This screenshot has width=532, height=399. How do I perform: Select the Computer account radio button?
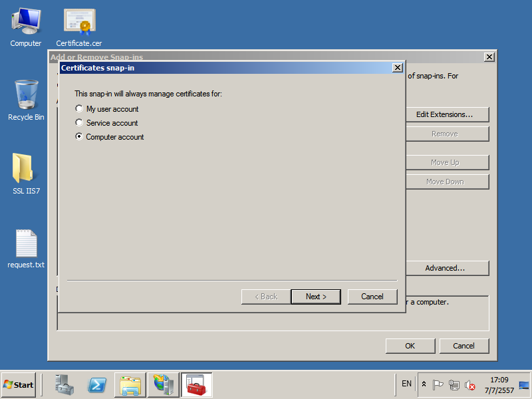(x=80, y=137)
